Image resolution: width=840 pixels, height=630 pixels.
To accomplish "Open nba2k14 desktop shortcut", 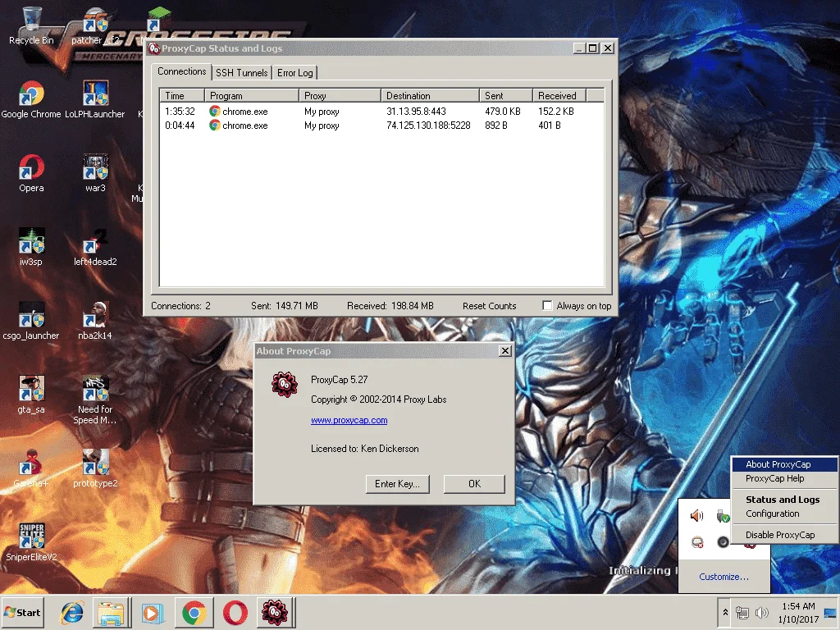I will coord(95,322).
